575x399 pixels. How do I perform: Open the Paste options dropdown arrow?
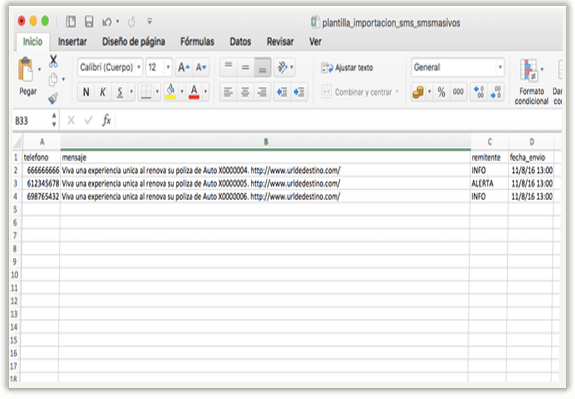(x=39, y=69)
